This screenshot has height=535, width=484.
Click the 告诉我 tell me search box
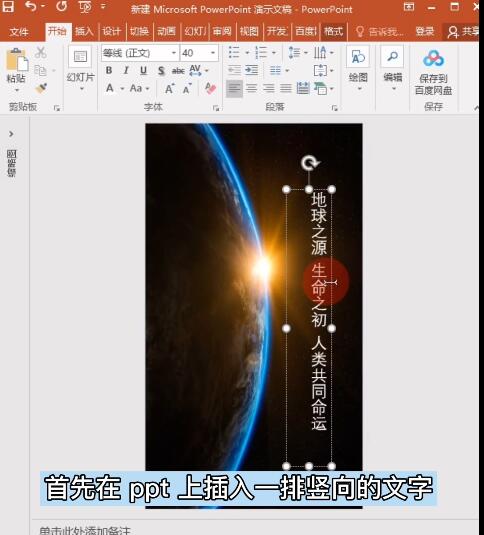point(380,32)
